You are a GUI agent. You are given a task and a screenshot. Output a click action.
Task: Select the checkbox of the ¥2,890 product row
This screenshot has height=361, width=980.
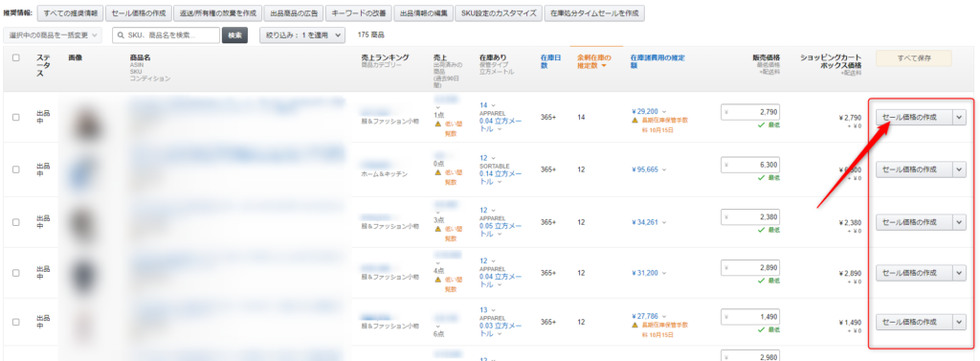pyautogui.click(x=15, y=273)
